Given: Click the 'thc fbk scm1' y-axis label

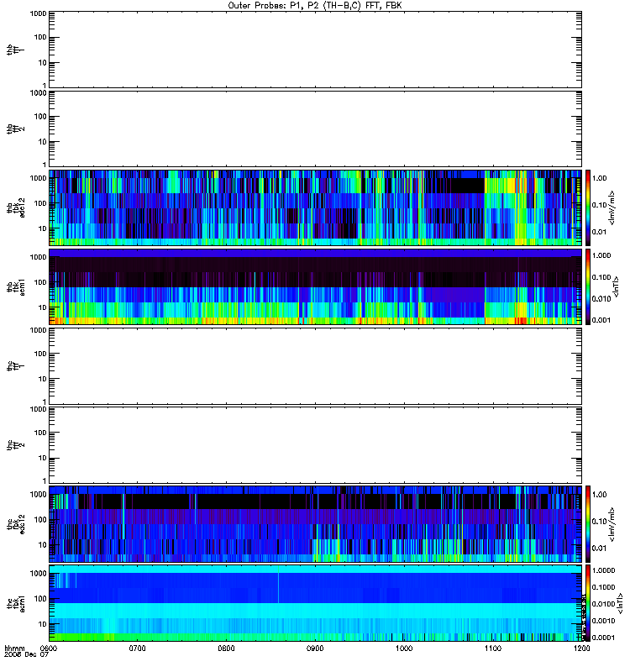Looking at the screenshot, I should pyautogui.click(x=15, y=602).
